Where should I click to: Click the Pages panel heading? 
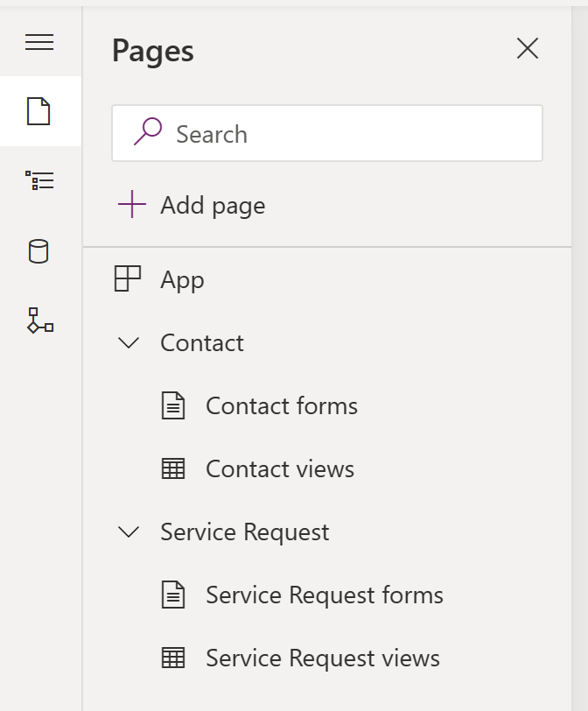point(152,52)
